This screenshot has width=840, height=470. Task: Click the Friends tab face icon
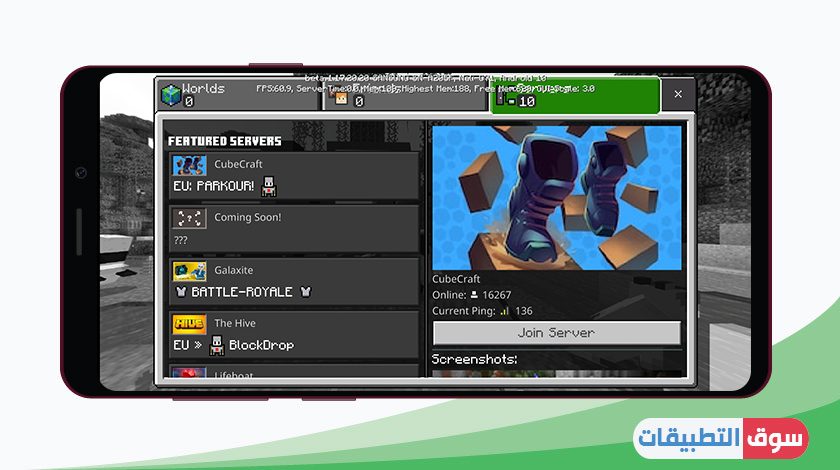tap(341, 99)
